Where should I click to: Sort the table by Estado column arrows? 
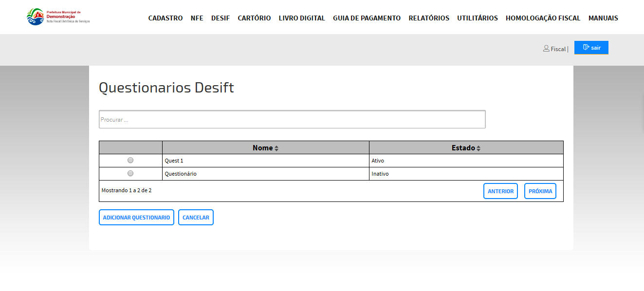pos(478,148)
